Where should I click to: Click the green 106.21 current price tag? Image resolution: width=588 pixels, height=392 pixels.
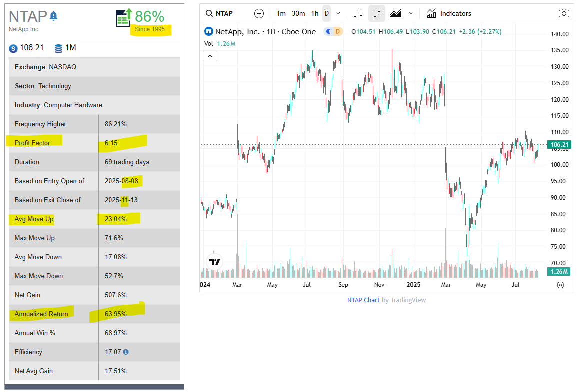click(x=559, y=145)
